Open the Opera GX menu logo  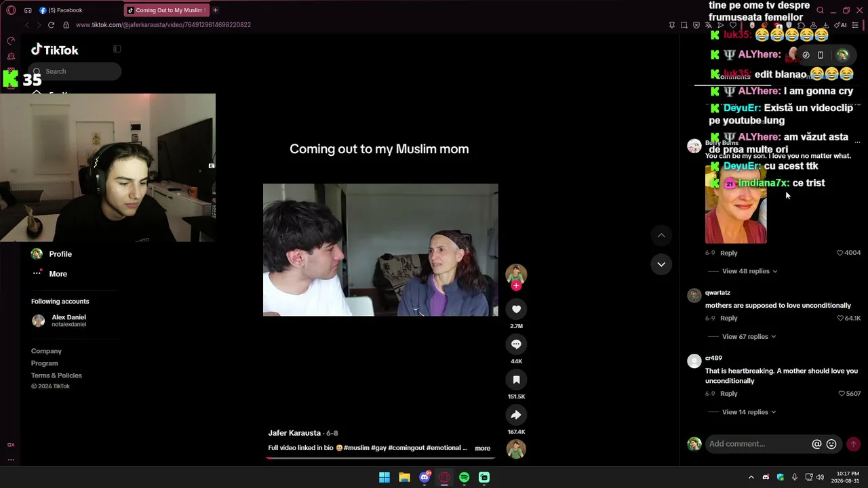pyautogui.click(x=11, y=10)
